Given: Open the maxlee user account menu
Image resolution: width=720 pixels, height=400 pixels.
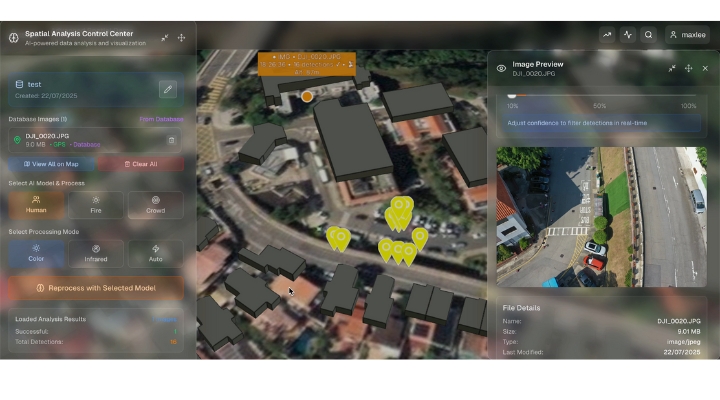Looking at the screenshot, I should pos(688,34).
